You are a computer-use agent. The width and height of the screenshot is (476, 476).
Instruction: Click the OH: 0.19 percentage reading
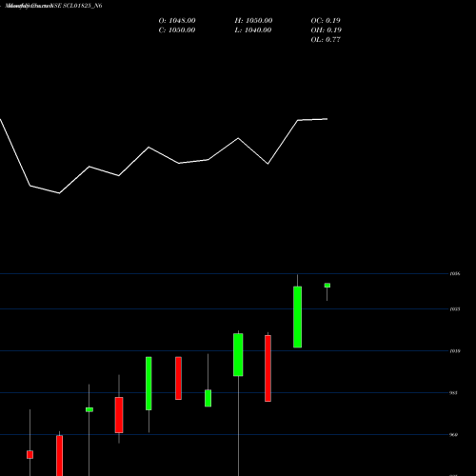(x=327, y=30)
